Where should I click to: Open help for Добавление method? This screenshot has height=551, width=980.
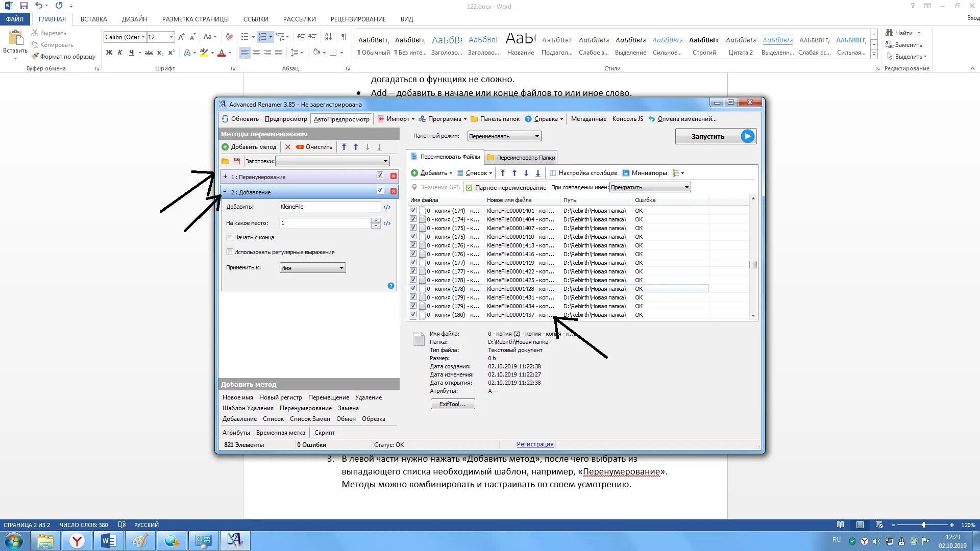tap(391, 286)
